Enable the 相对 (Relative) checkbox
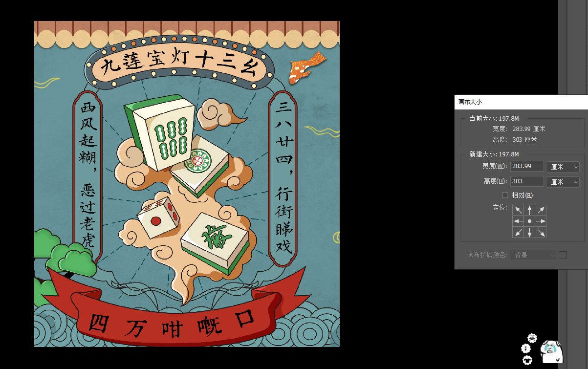 [x=505, y=195]
